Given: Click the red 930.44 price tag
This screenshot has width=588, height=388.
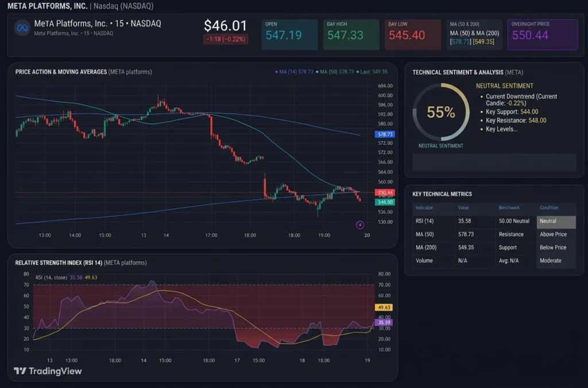Looking at the screenshot, I should point(385,193).
